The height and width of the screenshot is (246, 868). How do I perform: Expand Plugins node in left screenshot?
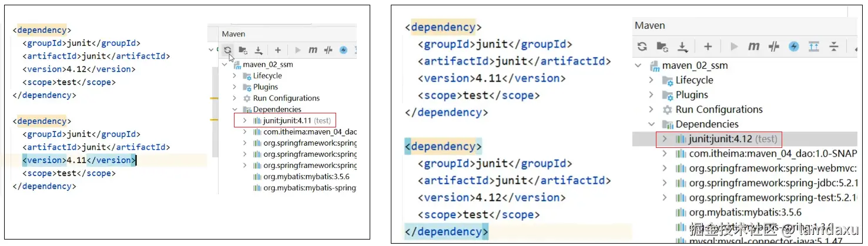click(x=235, y=87)
